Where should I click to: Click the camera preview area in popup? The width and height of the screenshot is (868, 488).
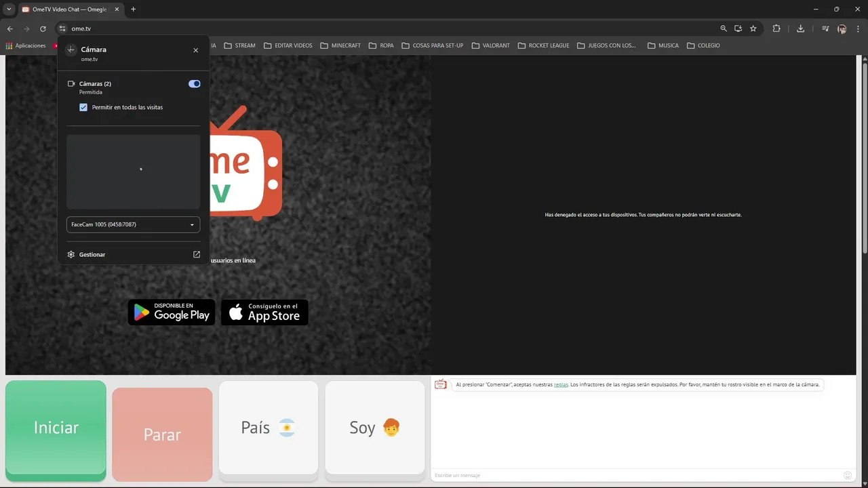pyautogui.click(x=133, y=171)
